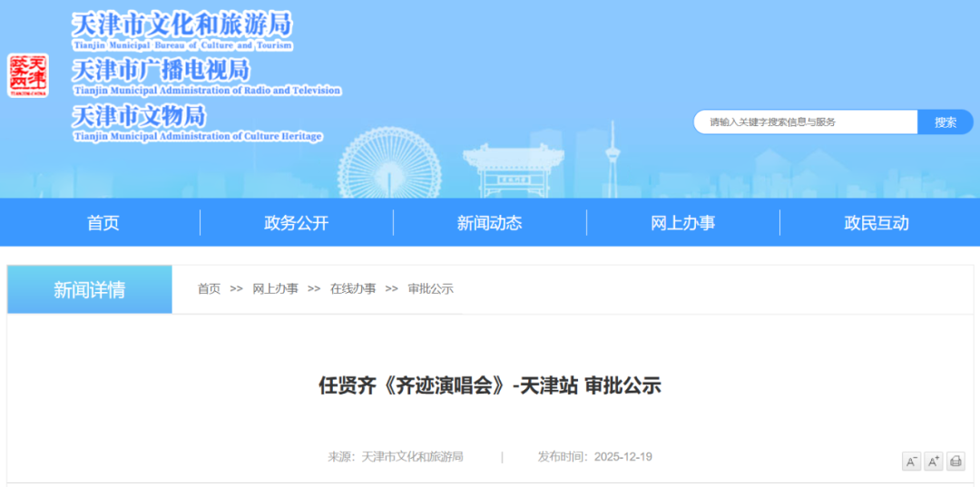Click the 网上办事 breadcrumb link
Image resolution: width=980 pixels, height=487 pixels.
(x=275, y=289)
